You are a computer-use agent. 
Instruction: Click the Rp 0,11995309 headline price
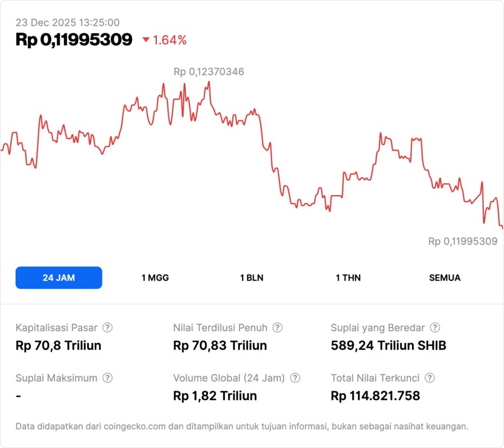click(74, 40)
